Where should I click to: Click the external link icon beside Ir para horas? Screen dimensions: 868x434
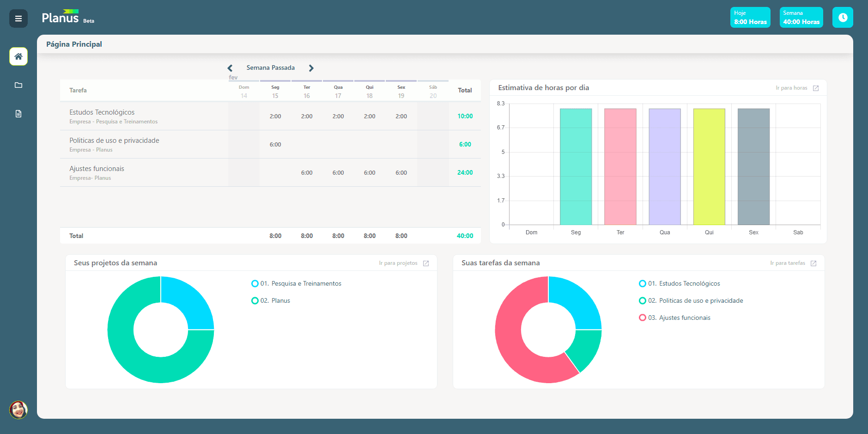tap(816, 88)
